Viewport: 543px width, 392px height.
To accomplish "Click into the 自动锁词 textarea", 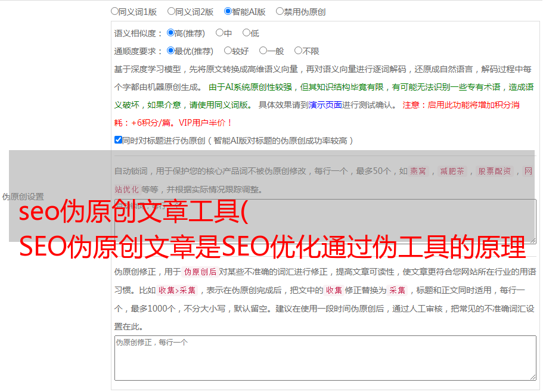I will click(x=325, y=222).
